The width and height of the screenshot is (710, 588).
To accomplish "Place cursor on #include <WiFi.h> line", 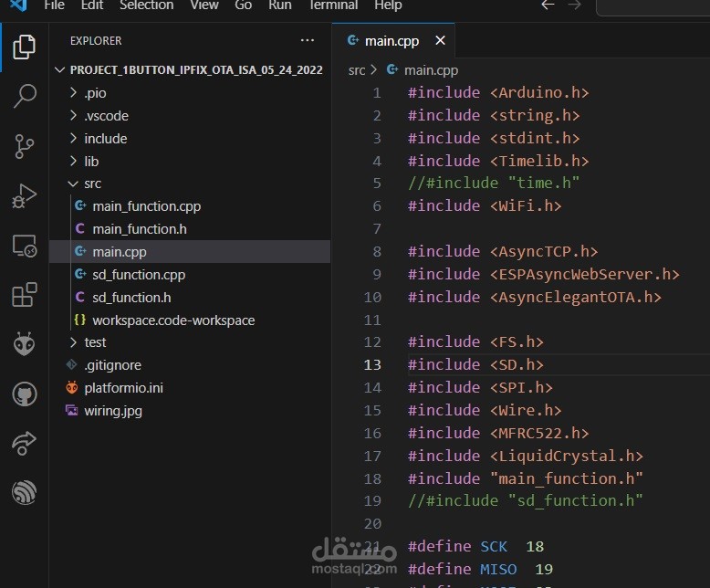I will coord(485,205).
